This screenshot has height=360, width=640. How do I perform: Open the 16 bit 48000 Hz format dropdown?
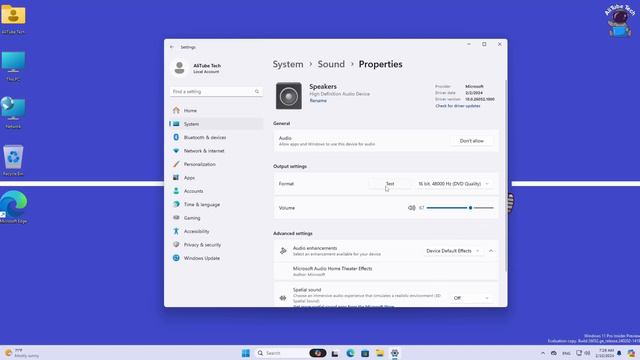tap(453, 184)
